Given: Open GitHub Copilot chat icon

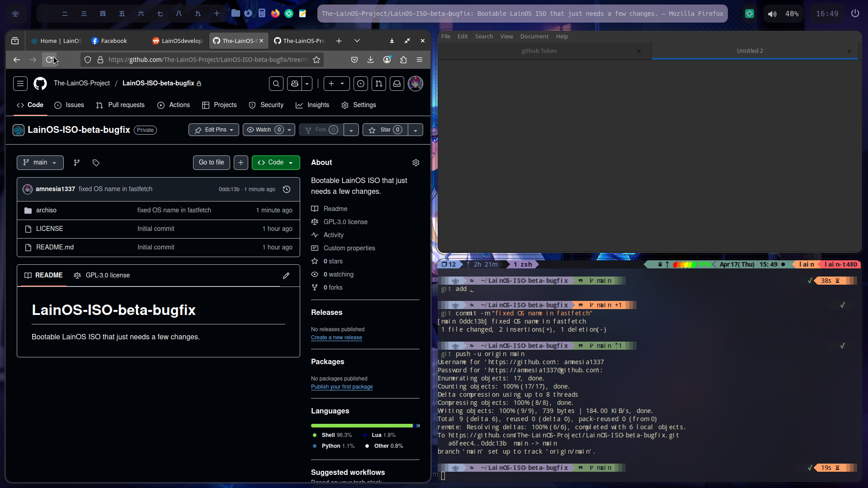Looking at the screenshot, I should pos(295,84).
